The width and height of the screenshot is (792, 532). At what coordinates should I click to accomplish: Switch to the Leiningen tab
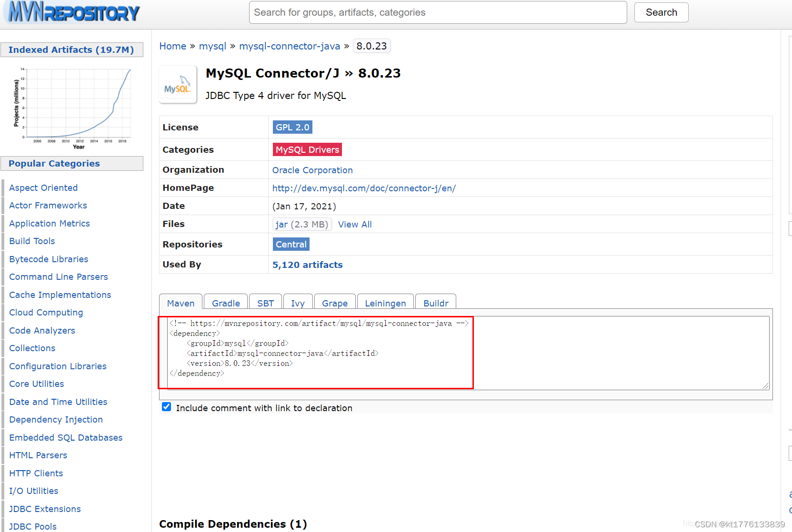point(385,303)
